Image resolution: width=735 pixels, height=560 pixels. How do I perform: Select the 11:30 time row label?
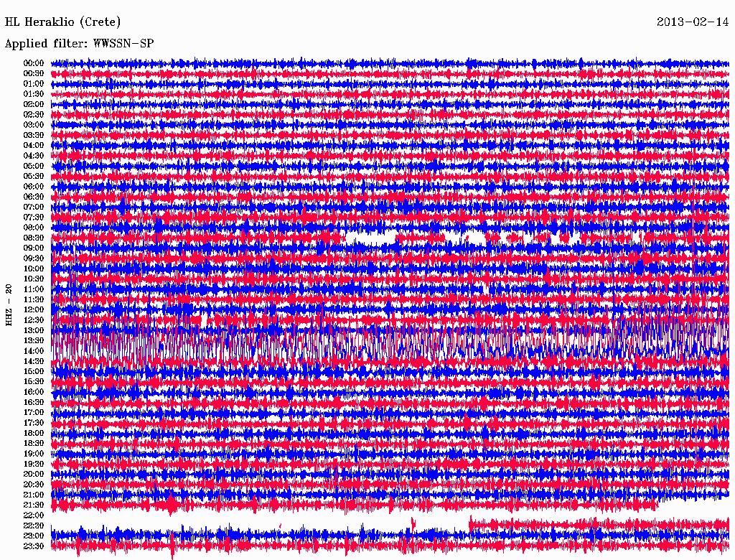point(34,299)
